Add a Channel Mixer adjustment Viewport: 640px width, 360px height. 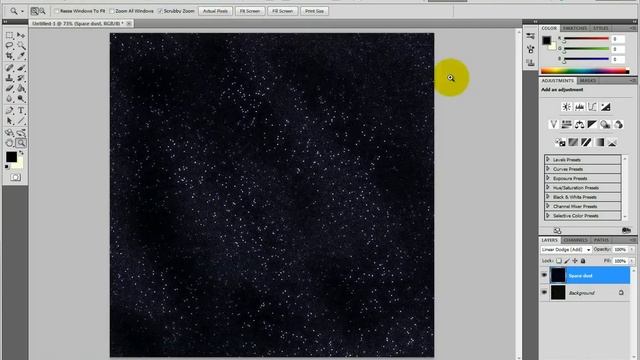pos(618,124)
